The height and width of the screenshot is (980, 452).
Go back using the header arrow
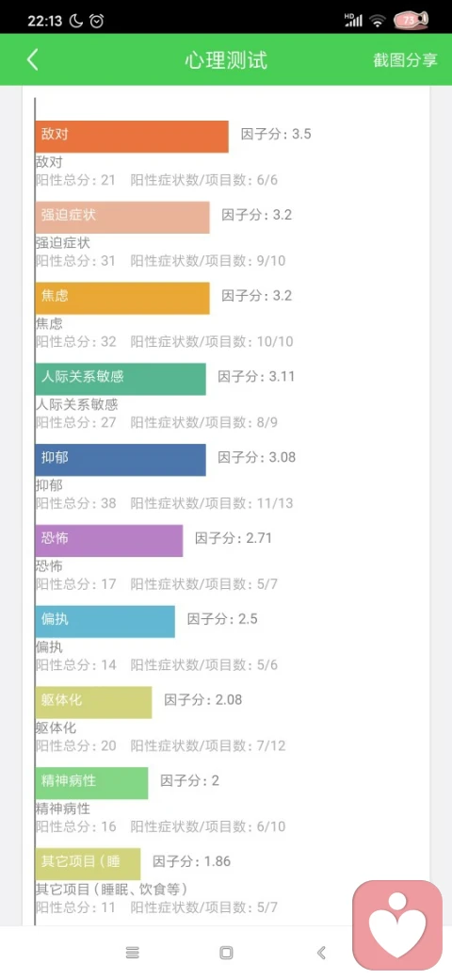(x=33, y=60)
